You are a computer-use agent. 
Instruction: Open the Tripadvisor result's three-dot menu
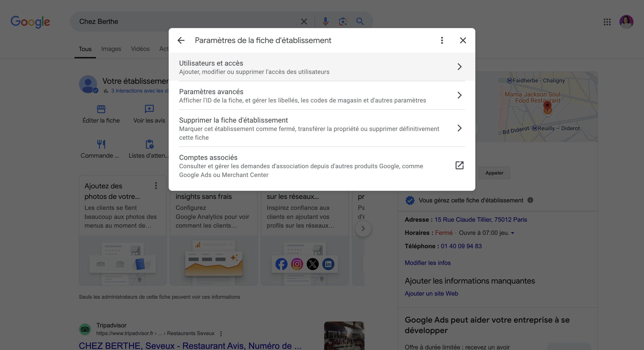pos(221,334)
